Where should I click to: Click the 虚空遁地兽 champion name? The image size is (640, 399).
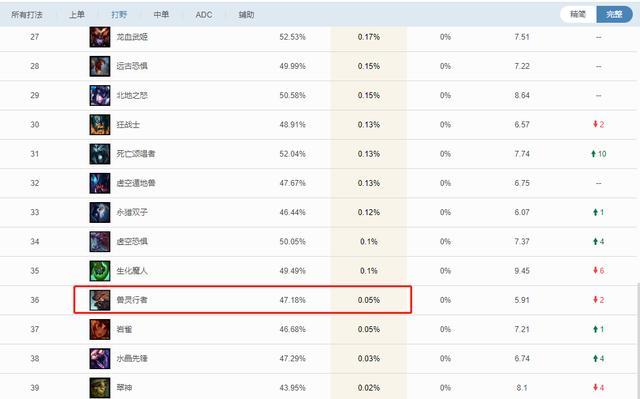[x=136, y=183]
